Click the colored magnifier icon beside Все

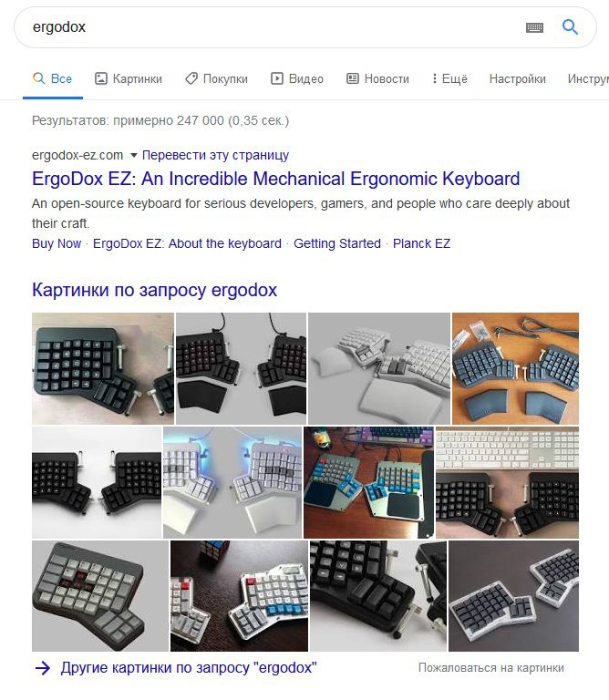39,78
